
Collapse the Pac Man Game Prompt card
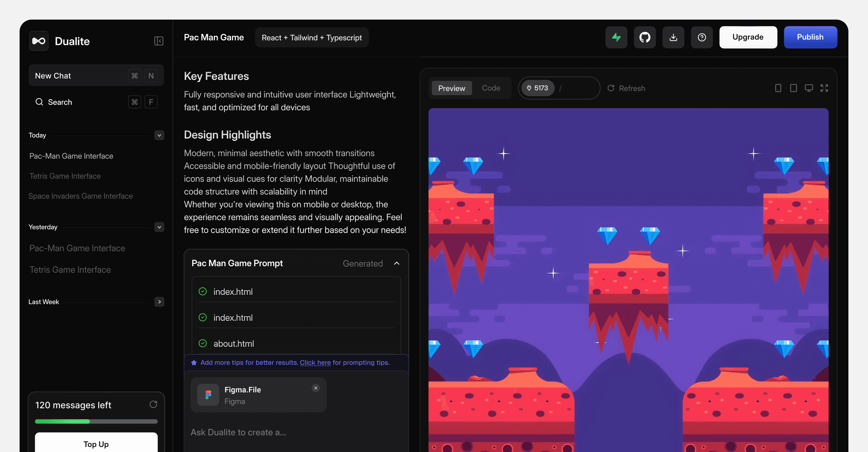(397, 263)
